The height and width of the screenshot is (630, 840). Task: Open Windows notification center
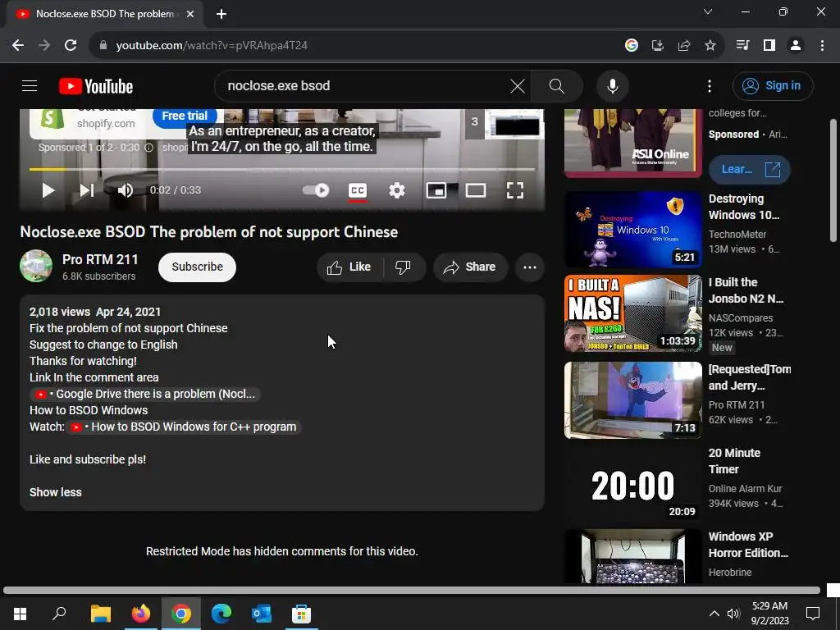813,614
